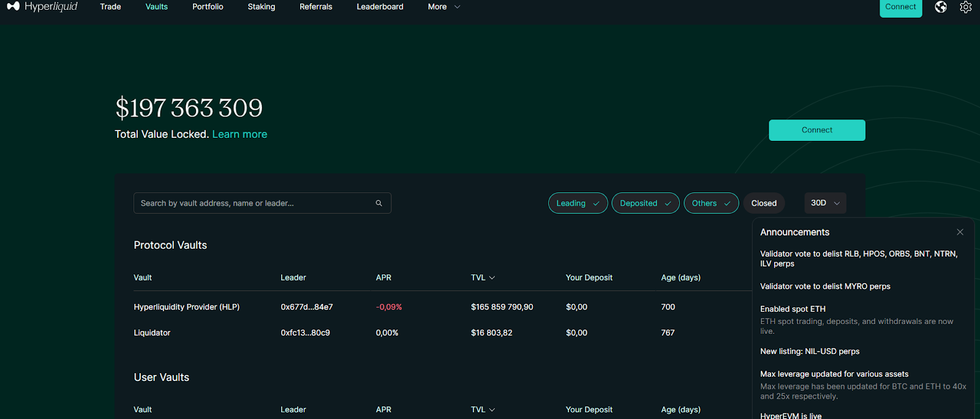Open the settings gear icon
980x419 pixels.
[x=966, y=7]
